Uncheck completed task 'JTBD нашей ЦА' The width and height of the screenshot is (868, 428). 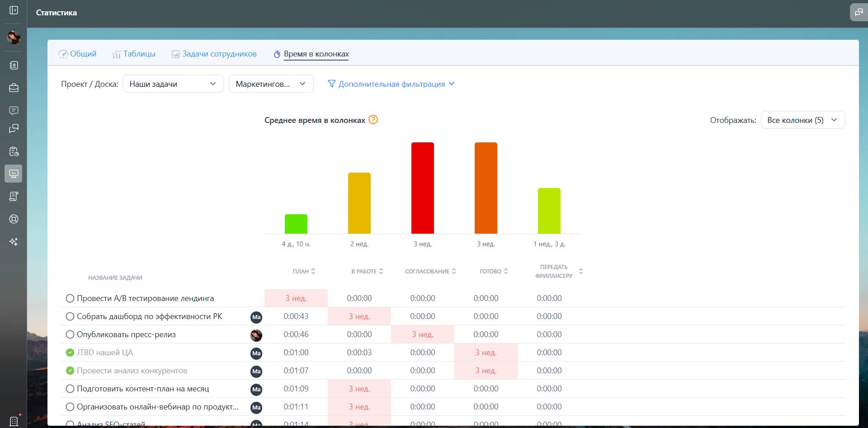point(70,353)
